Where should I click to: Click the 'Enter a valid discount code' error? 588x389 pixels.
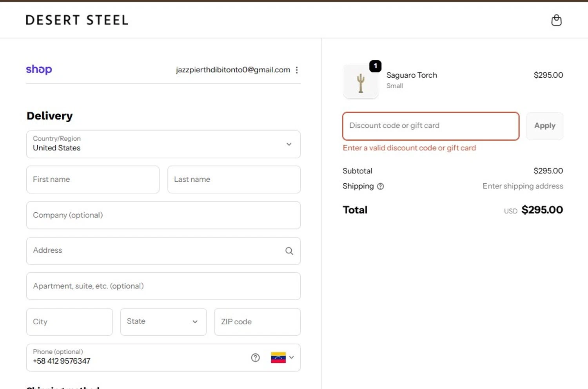(409, 148)
